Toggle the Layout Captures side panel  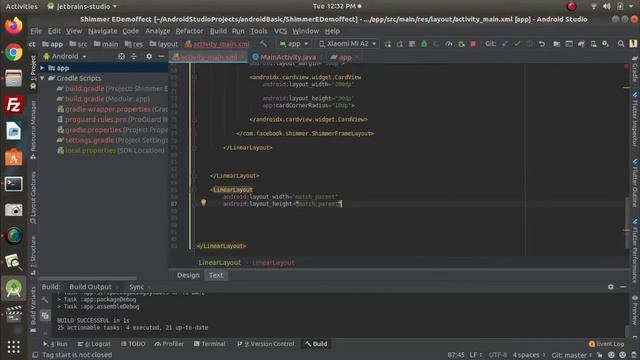33,197
